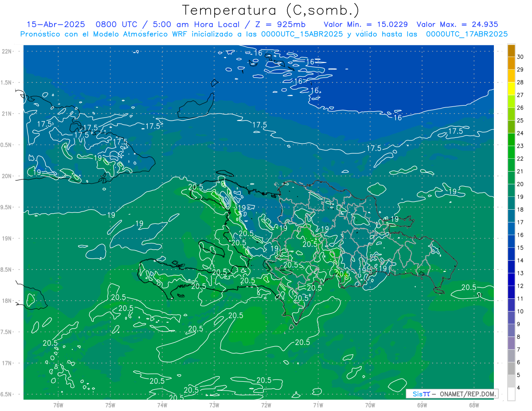Click '0000UTC_15ABR2025' initialization timestamp

[x=302, y=34]
